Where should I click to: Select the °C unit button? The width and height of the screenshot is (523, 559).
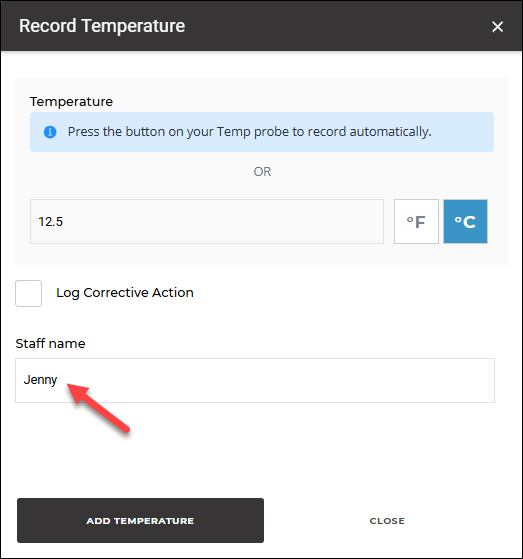(x=465, y=221)
